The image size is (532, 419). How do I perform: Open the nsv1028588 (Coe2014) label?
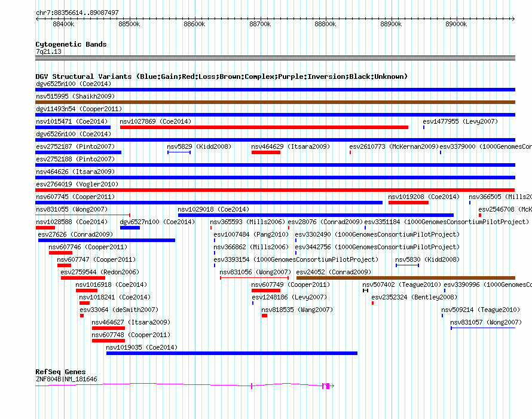72,222
